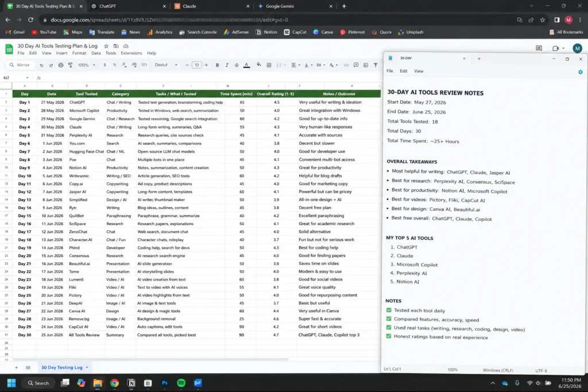Undo the last action in Sheets toolbar
588x392 pixels.
click(x=41, y=65)
